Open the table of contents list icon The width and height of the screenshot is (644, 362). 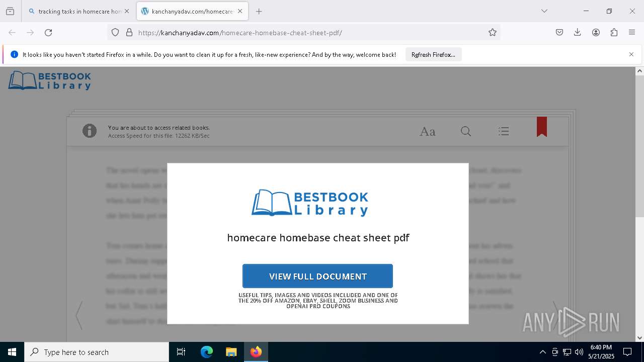click(x=504, y=131)
